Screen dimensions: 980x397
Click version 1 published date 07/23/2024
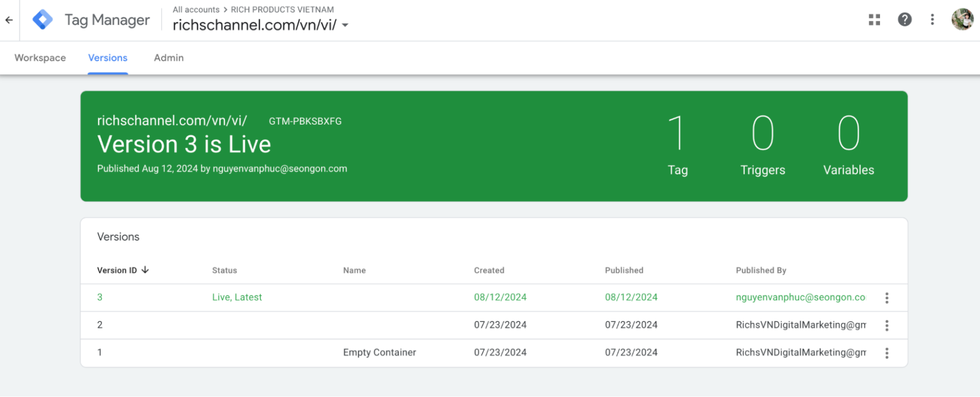coord(631,353)
